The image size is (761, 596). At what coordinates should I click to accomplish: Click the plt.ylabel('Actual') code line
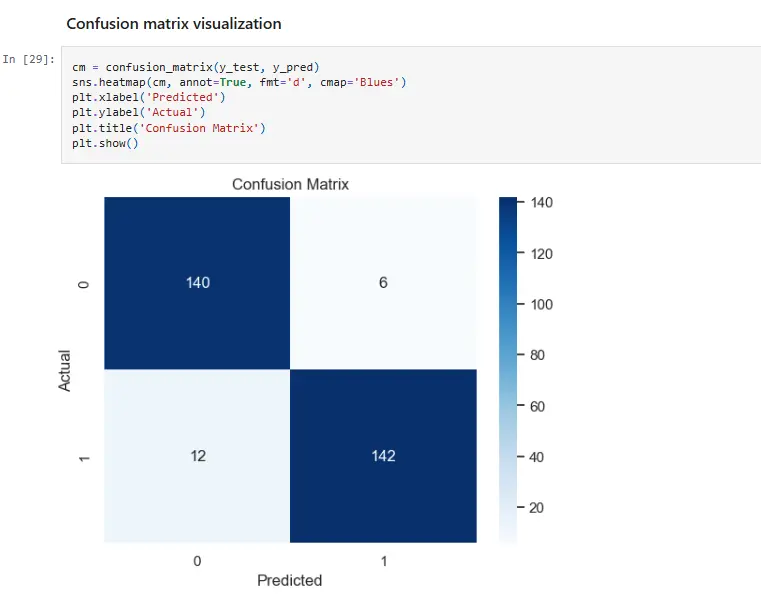click(x=138, y=112)
